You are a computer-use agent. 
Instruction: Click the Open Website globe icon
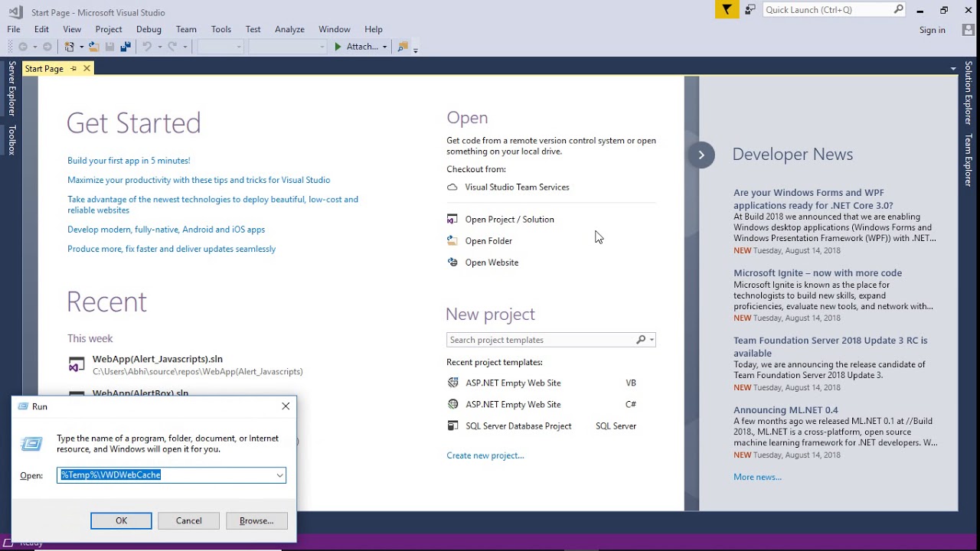pos(452,262)
